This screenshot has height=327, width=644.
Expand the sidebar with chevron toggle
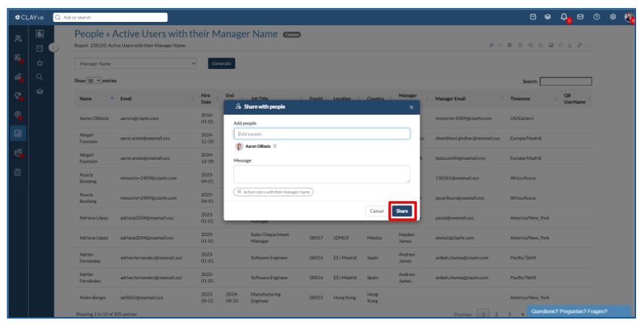pyautogui.click(x=53, y=48)
